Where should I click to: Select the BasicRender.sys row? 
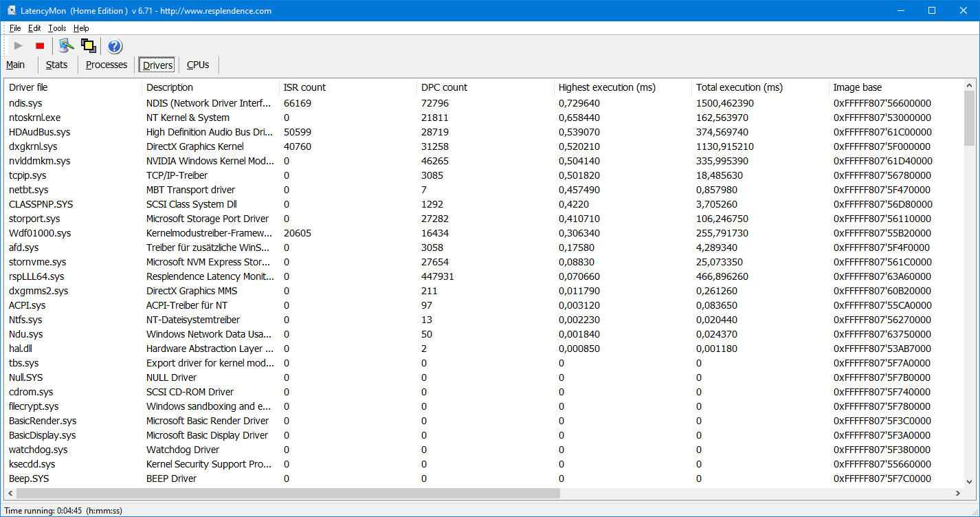pyautogui.click(x=484, y=421)
